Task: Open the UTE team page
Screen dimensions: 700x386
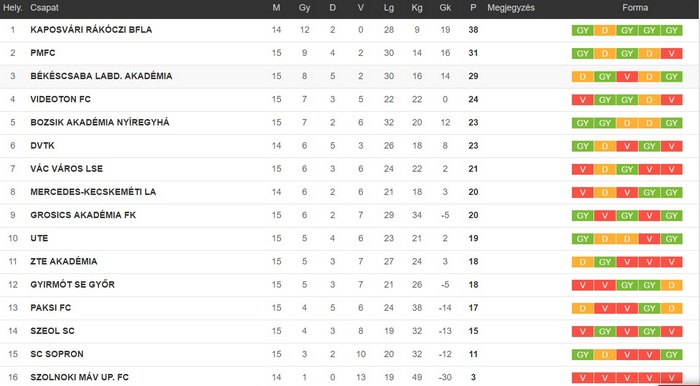Action: pyautogui.click(x=39, y=238)
